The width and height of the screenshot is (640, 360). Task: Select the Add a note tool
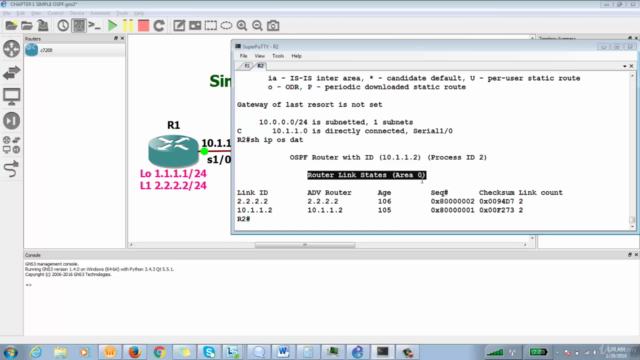click(x=179, y=26)
